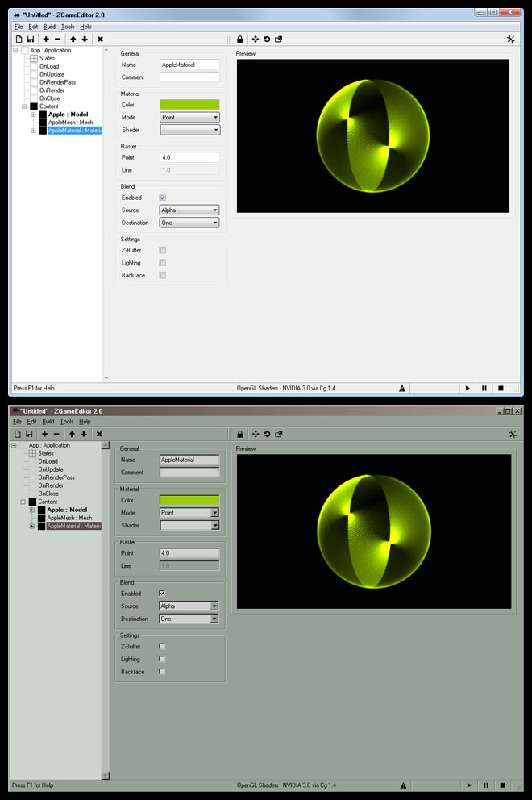Uncheck Blend Enabled in top window
532x800 pixels.
click(x=162, y=198)
